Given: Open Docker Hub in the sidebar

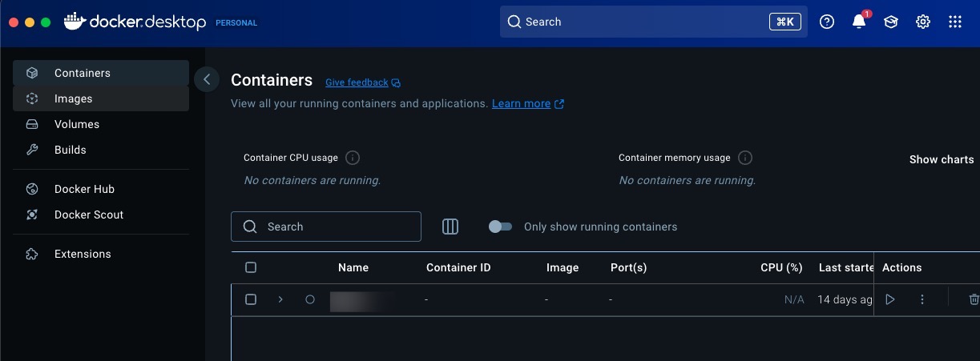Looking at the screenshot, I should [101, 189].
